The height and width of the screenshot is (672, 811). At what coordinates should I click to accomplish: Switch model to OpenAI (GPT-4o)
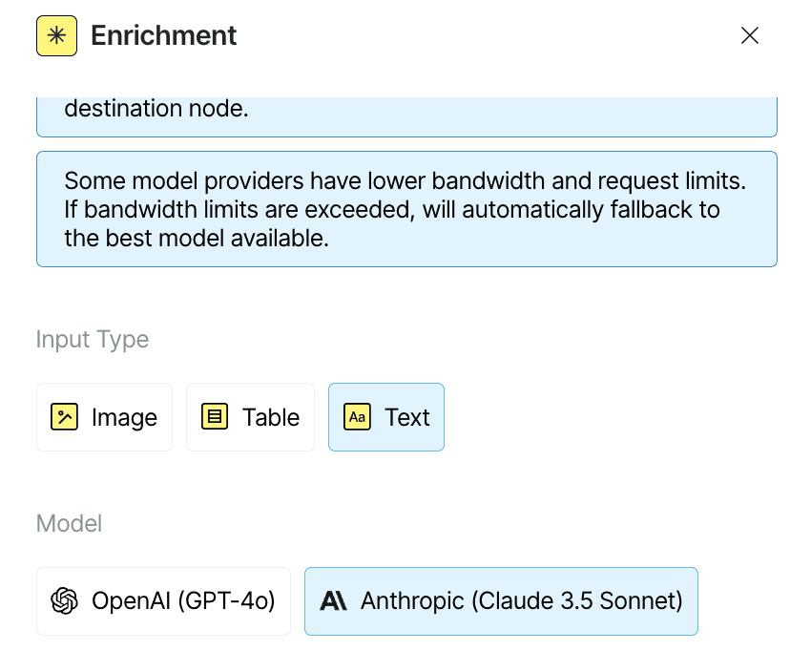point(163,601)
